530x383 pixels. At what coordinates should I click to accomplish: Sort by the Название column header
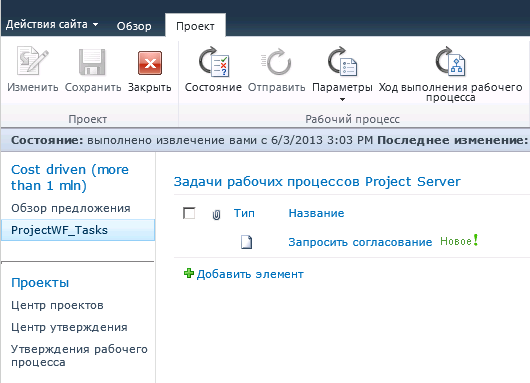coord(316,213)
